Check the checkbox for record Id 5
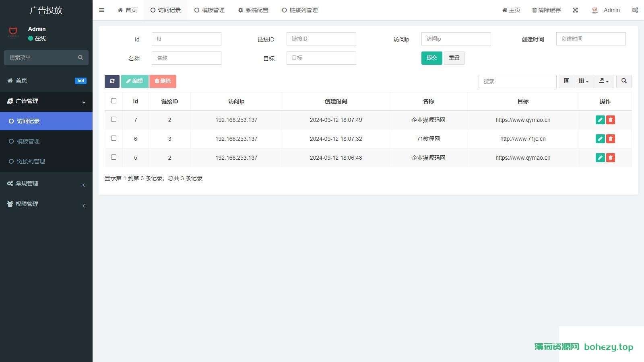644x362 pixels. 114,157
